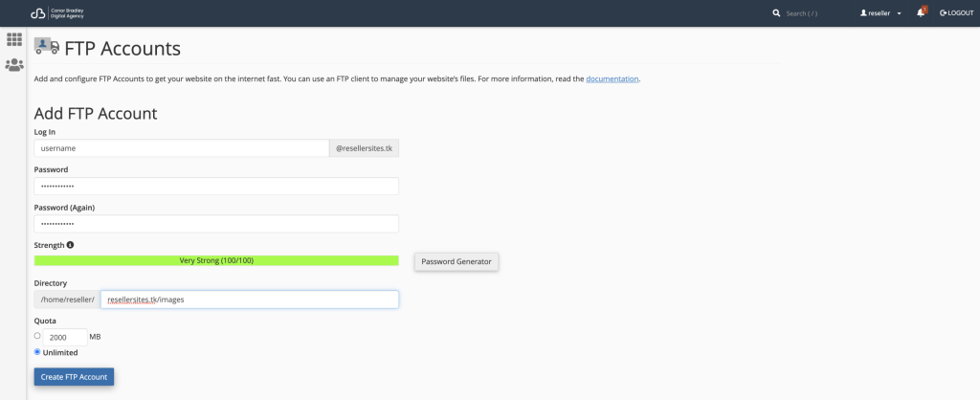Select the MB quota radio button
This screenshot has height=400, width=980.
coord(37,336)
